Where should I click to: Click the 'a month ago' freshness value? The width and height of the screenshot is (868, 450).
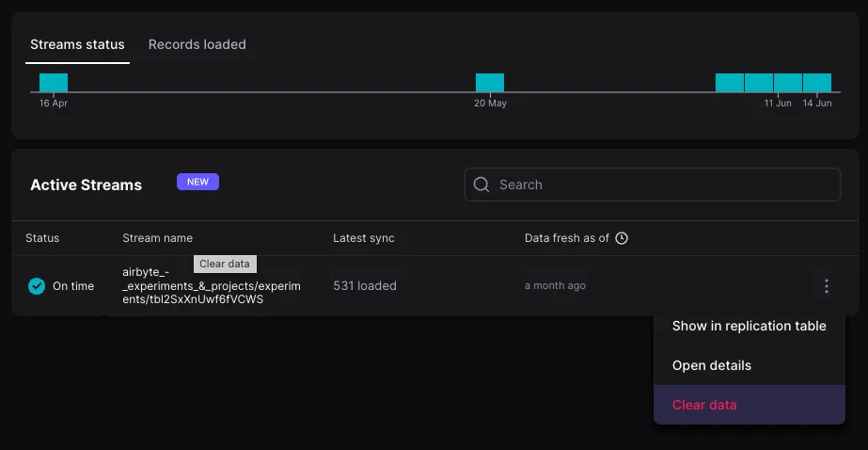click(x=555, y=286)
